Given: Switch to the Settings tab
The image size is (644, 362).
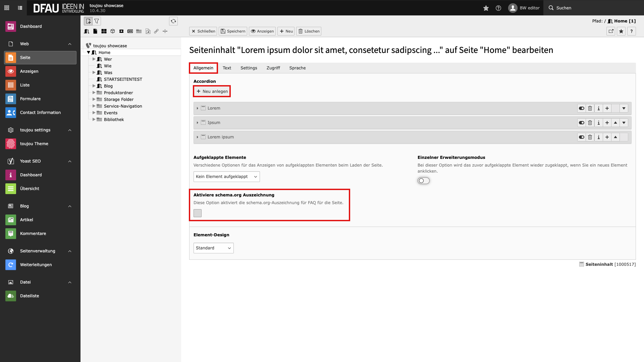Looking at the screenshot, I should 249,68.
